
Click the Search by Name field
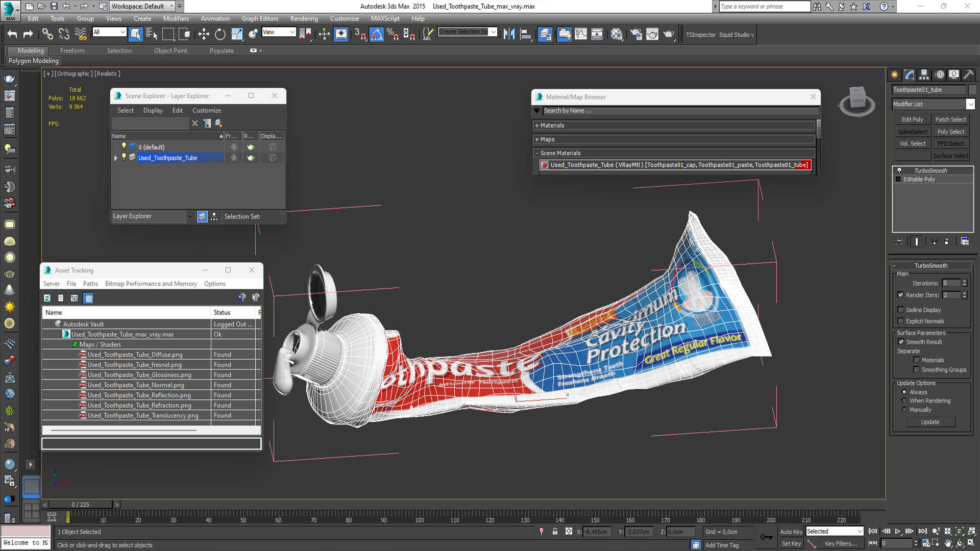pos(680,111)
